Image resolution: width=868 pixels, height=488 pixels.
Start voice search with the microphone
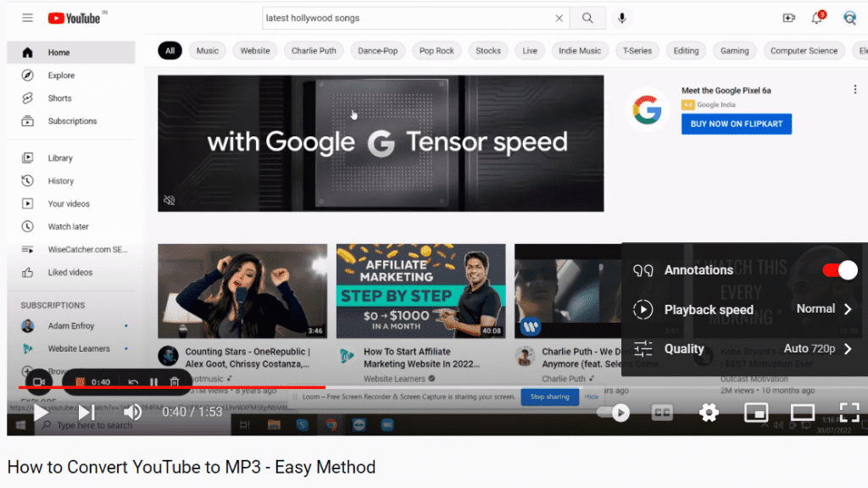[x=621, y=19]
